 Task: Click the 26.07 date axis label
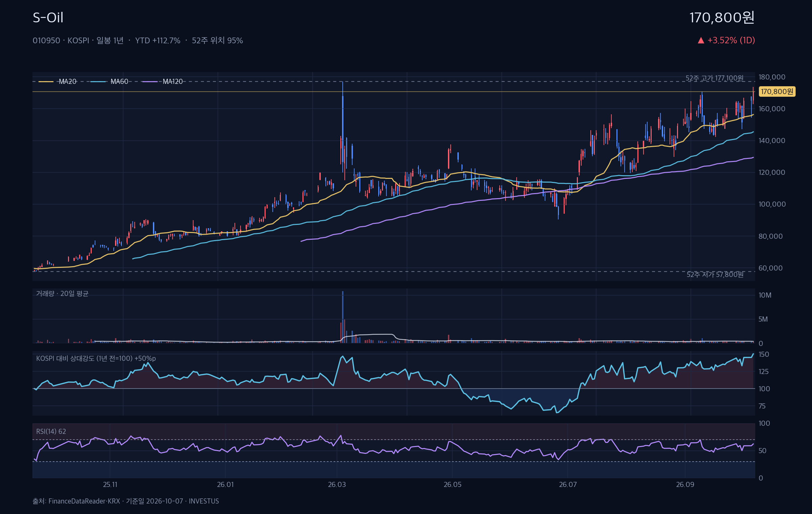coord(568,485)
